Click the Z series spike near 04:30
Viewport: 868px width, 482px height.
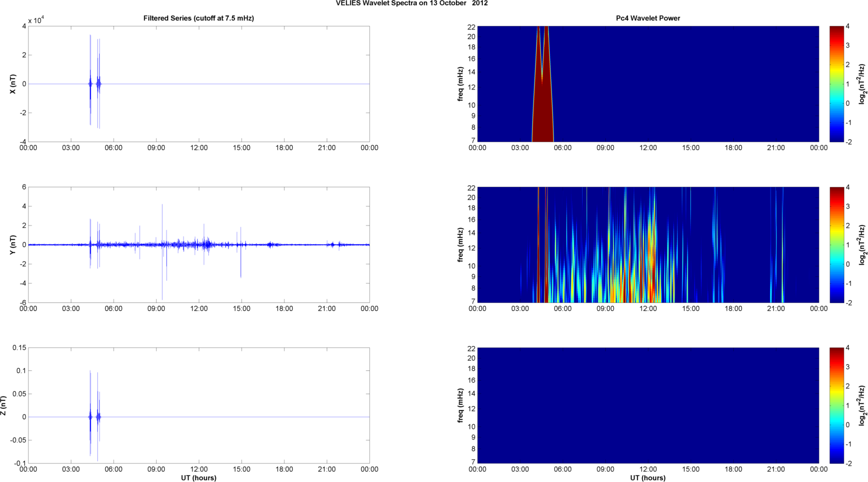90,413
